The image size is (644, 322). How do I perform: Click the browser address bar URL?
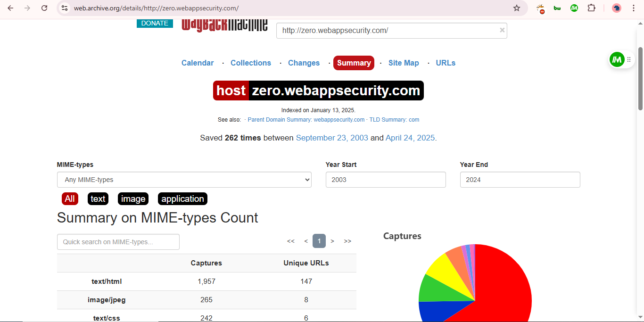(x=156, y=8)
